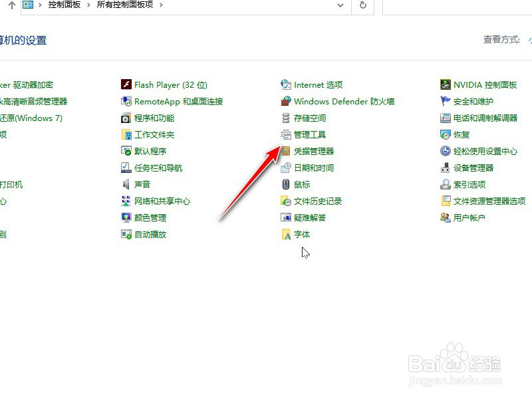Open 设备管理器 from the control panel
532x399 pixels.
coord(473,168)
